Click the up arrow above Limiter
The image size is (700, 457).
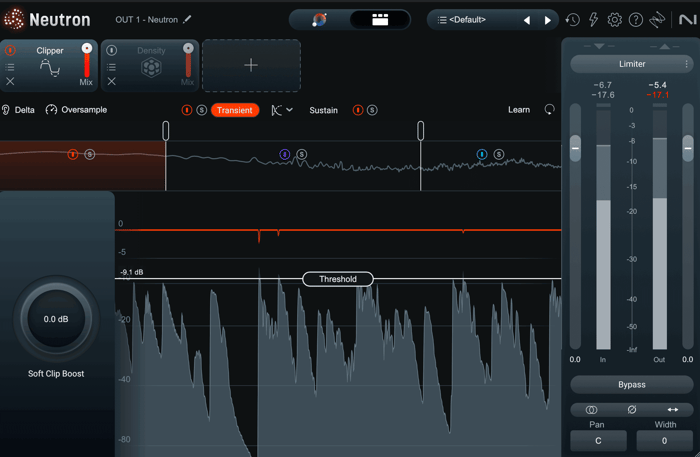pos(665,46)
